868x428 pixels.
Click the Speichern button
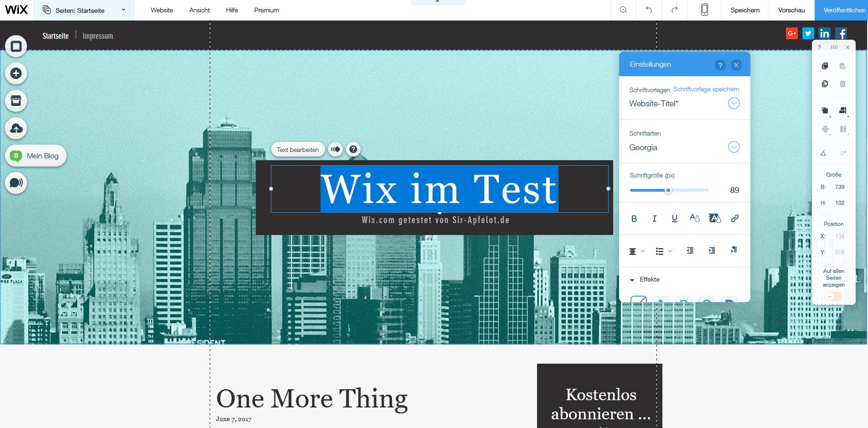click(745, 10)
